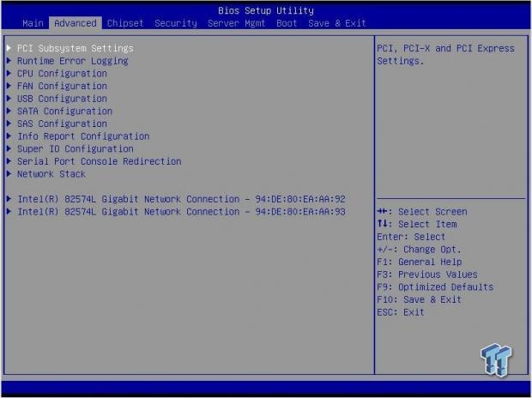
Task: Open PCI Subsystem Settings submenu
Action: tap(75, 48)
